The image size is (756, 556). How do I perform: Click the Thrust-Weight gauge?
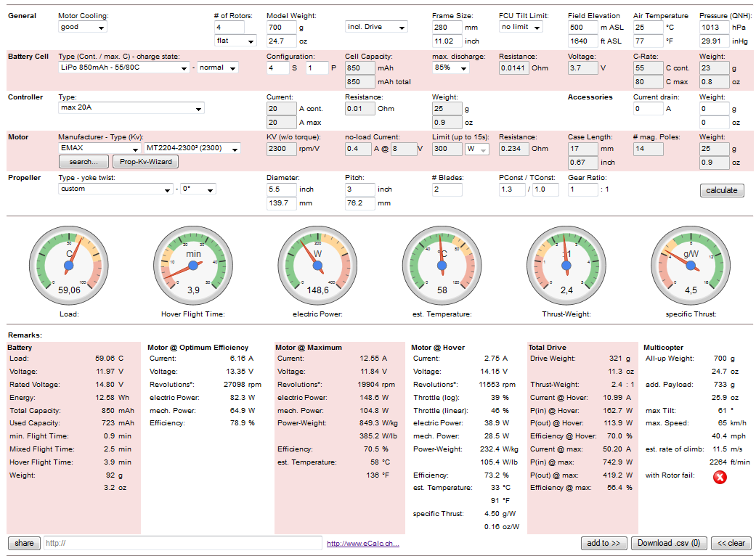566,266
